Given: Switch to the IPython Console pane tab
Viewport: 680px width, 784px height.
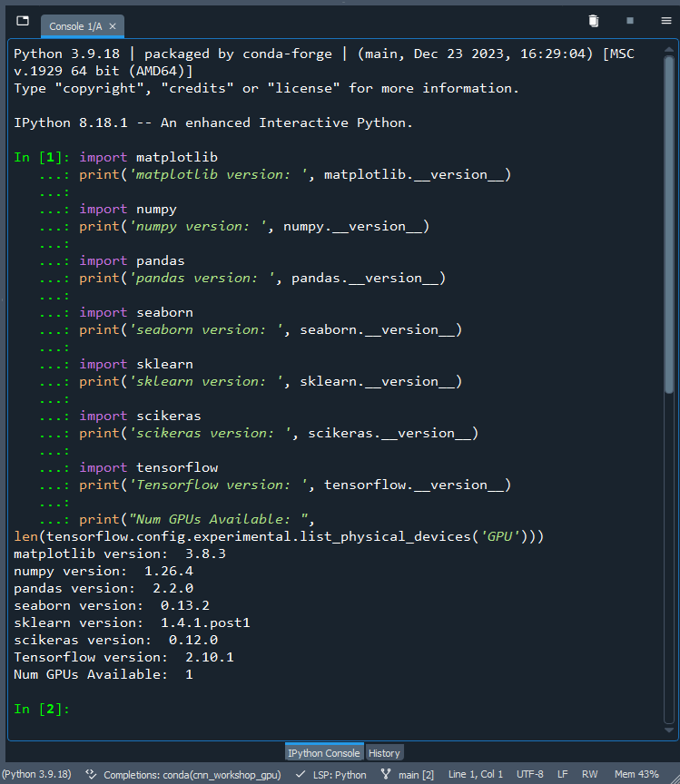Looking at the screenshot, I should (x=324, y=753).
